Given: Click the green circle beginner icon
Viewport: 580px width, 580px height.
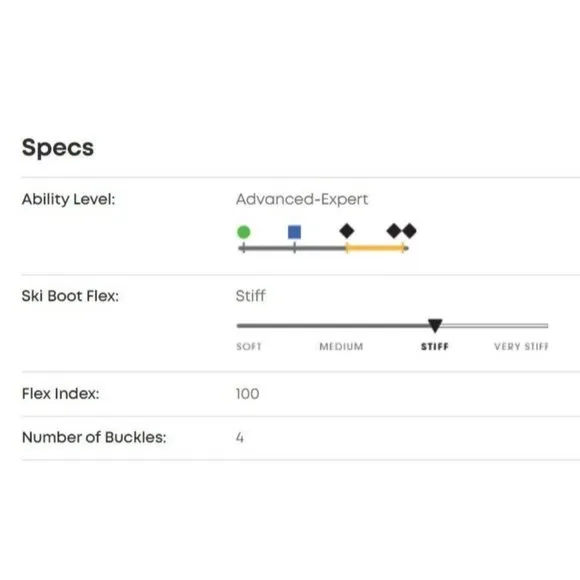Looking at the screenshot, I should point(243,232).
